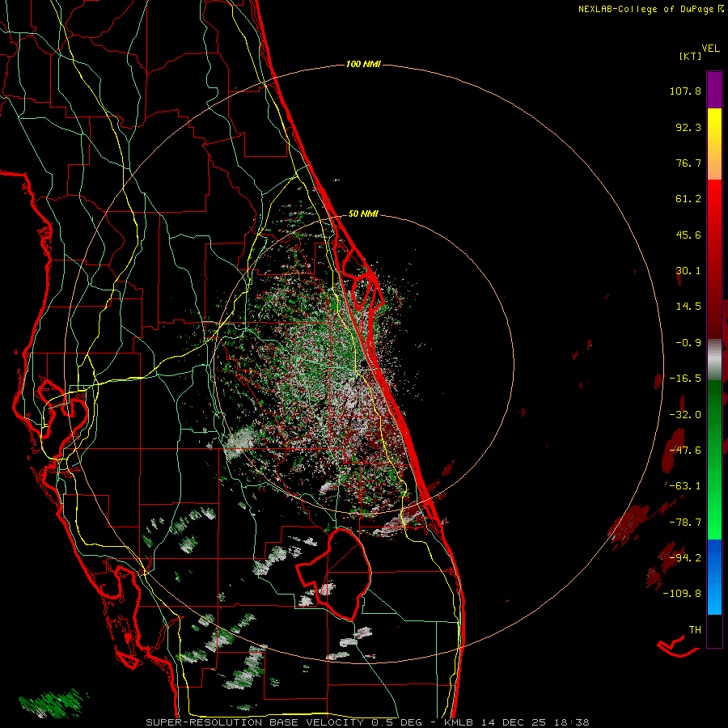
Task: Select the 61.2 velocity scale value
Action: (688, 199)
